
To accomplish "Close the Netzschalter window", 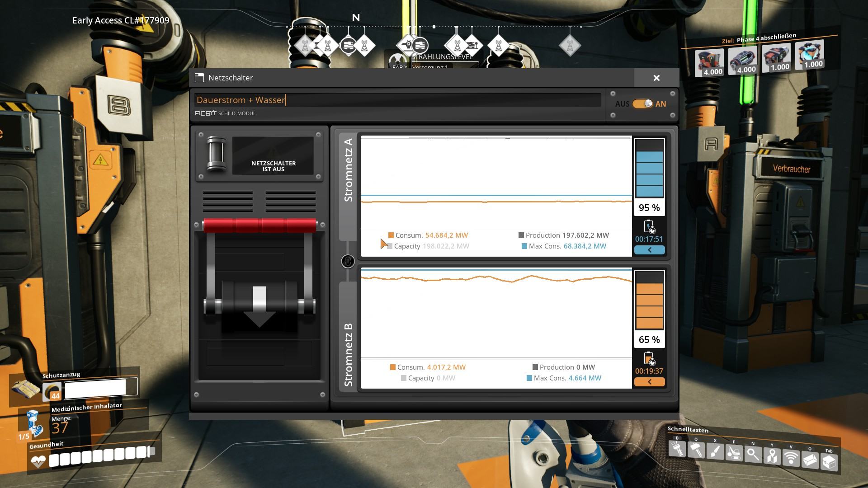I will pyautogui.click(x=656, y=78).
